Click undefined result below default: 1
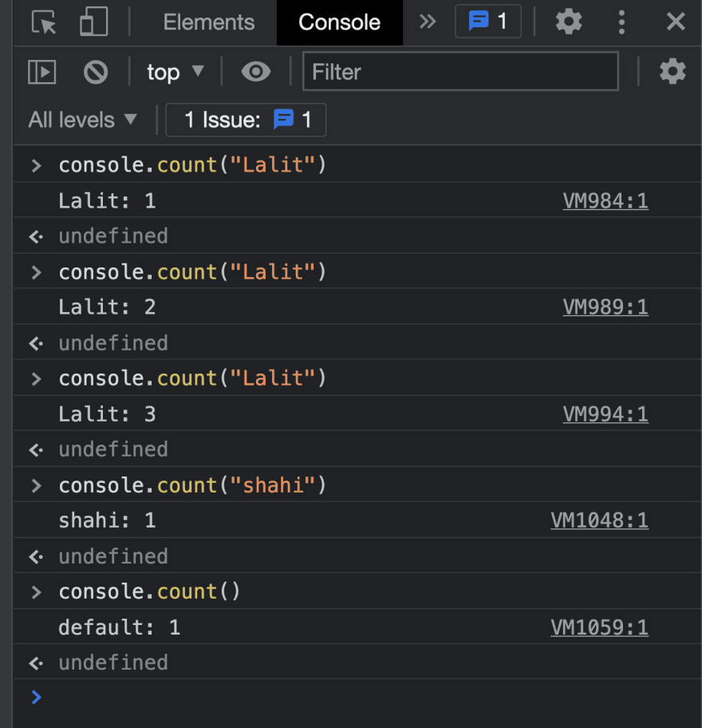The image size is (702, 728). [x=113, y=663]
